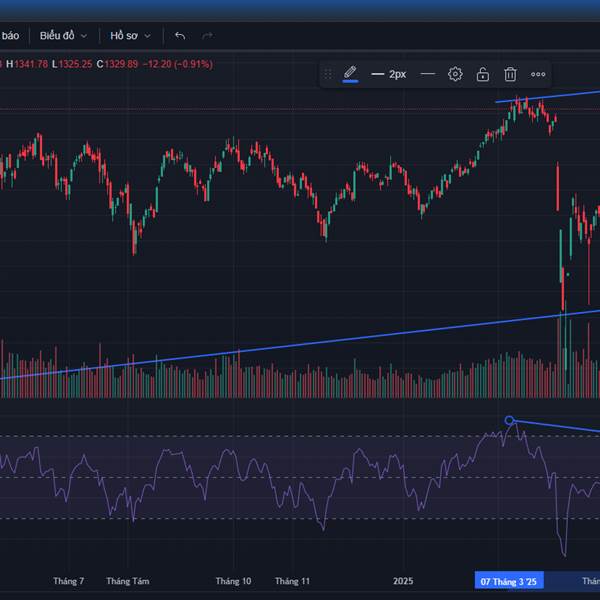The width and height of the screenshot is (600, 600).
Task: Open more options three-dot menu
Action: click(538, 74)
